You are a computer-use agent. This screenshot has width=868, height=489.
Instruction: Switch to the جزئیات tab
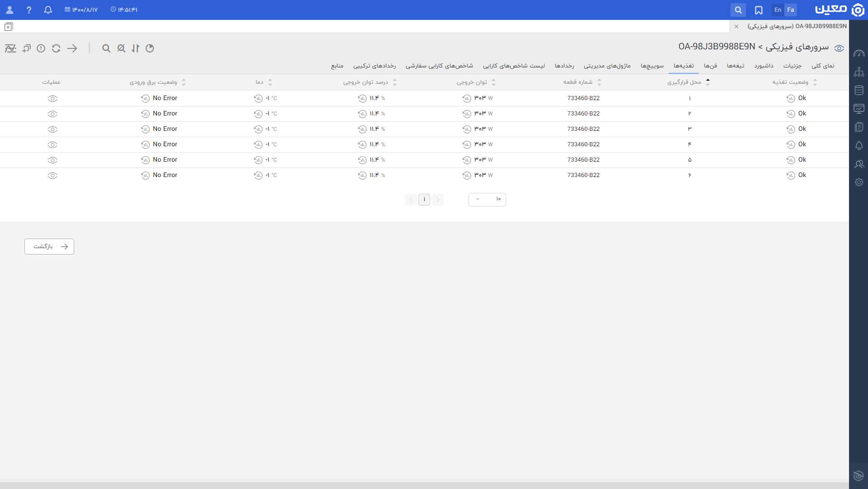[x=792, y=66]
